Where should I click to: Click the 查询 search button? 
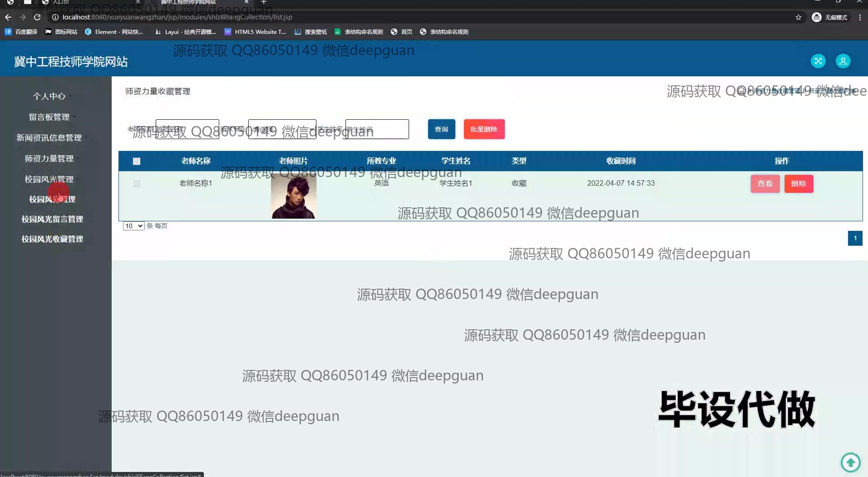pos(441,129)
